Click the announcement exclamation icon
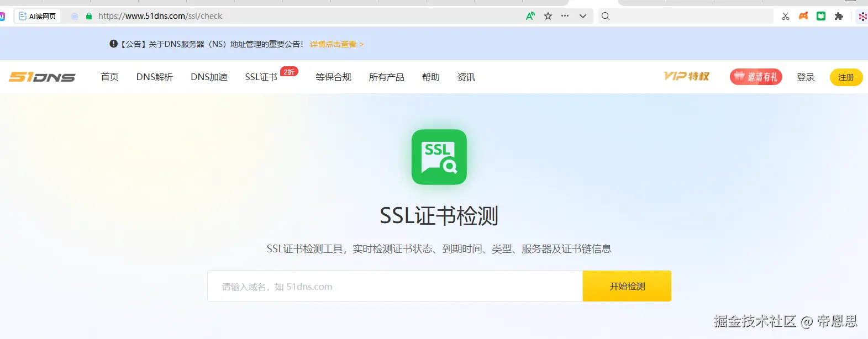The height and width of the screenshot is (339, 868). click(x=114, y=44)
